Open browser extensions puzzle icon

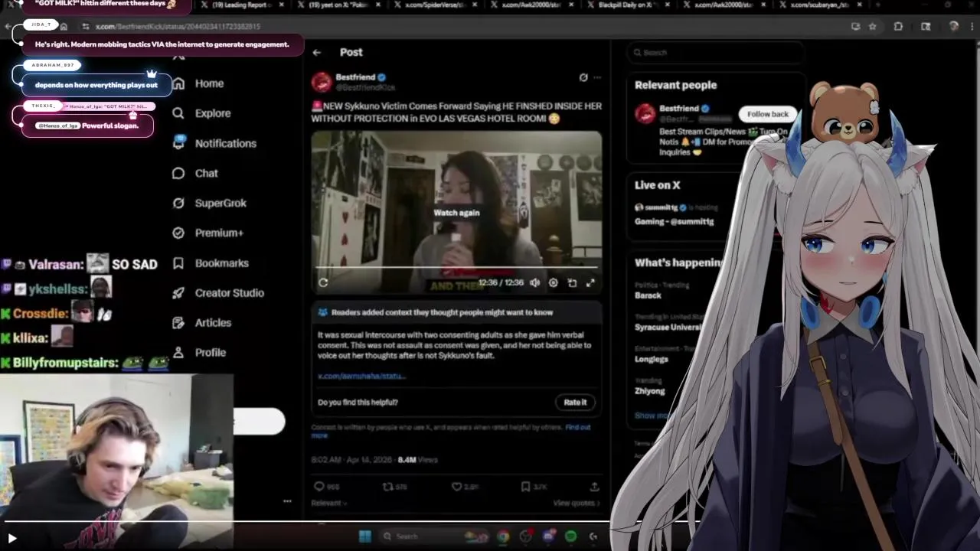(x=898, y=26)
